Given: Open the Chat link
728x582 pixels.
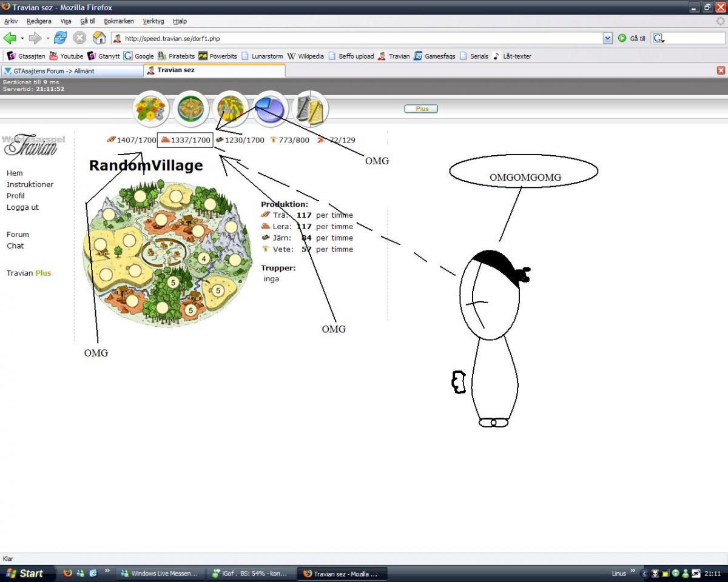Looking at the screenshot, I should (x=15, y=246).
